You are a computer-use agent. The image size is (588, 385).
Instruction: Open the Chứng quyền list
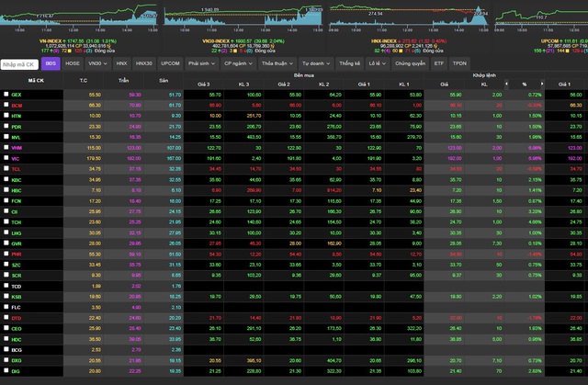pos(408,64)
